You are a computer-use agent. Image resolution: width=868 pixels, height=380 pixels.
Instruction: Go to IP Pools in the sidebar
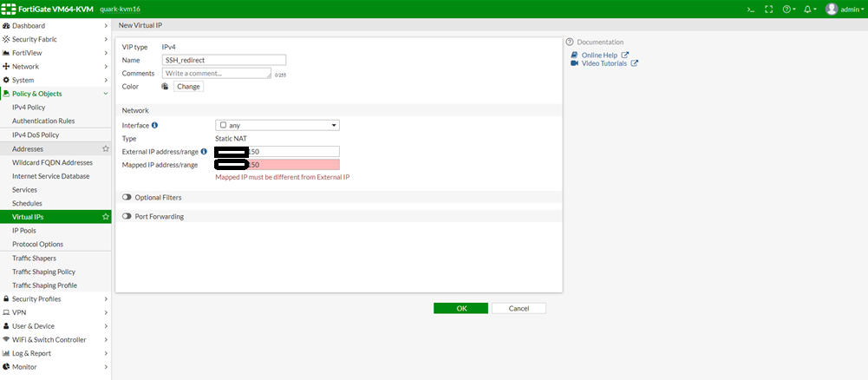point(24,231)
